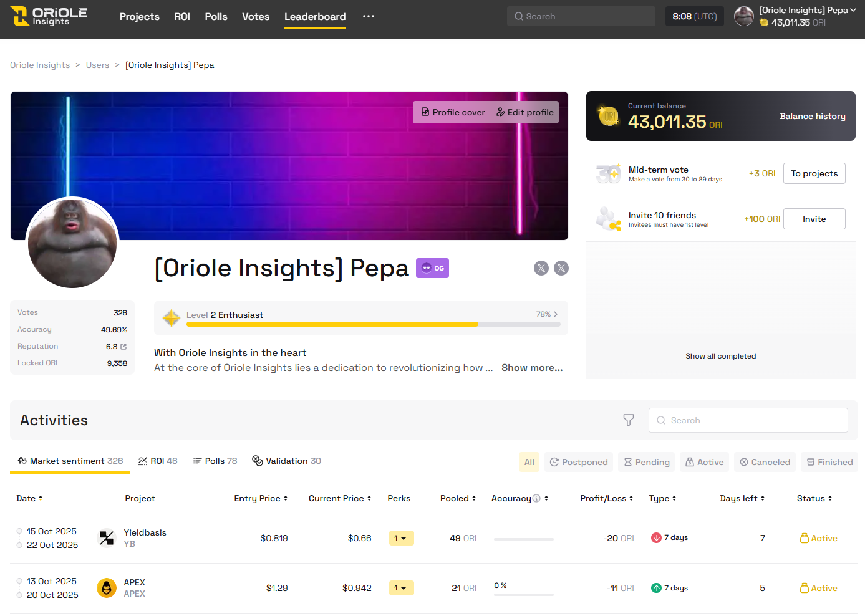865x616 pixels.
Task: Expand the user account dropdown in header
Action: [853, 11]
